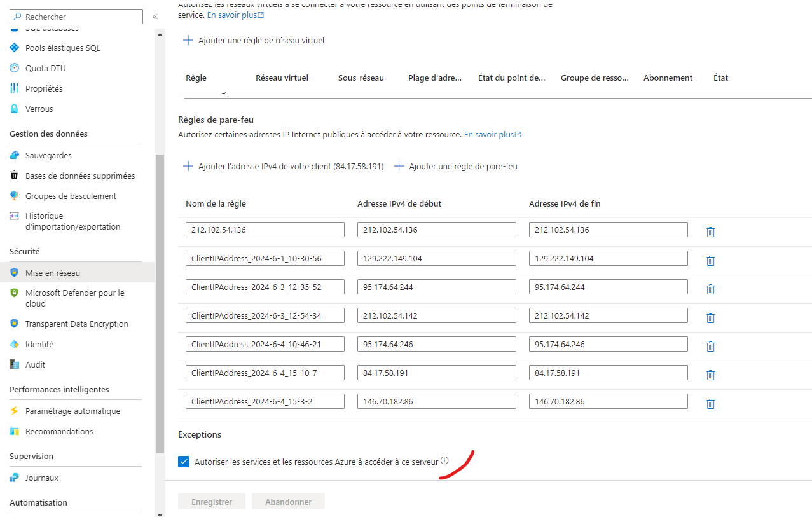Delete the rule 212.102.54.136
Viewport: 812px width, 517px height.
pos(710,232)
